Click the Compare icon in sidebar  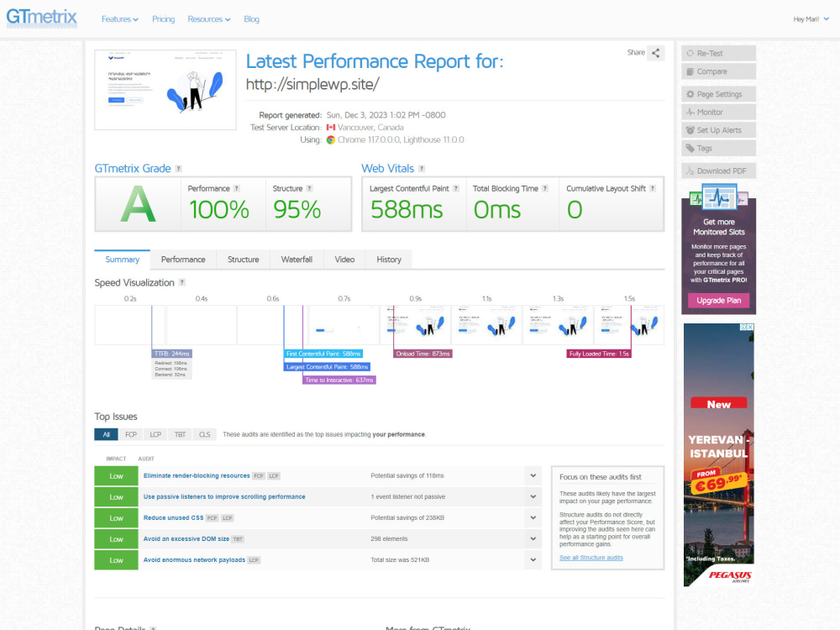click(690, 71)
